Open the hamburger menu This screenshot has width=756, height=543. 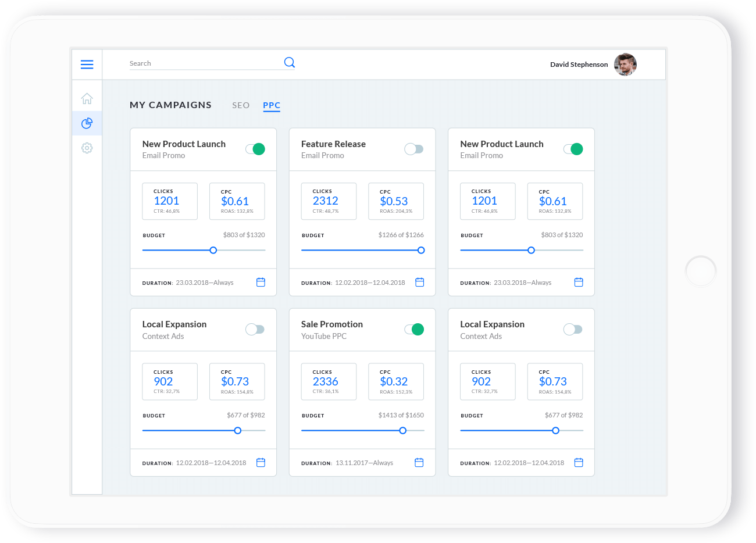click(x=87, y=65)
